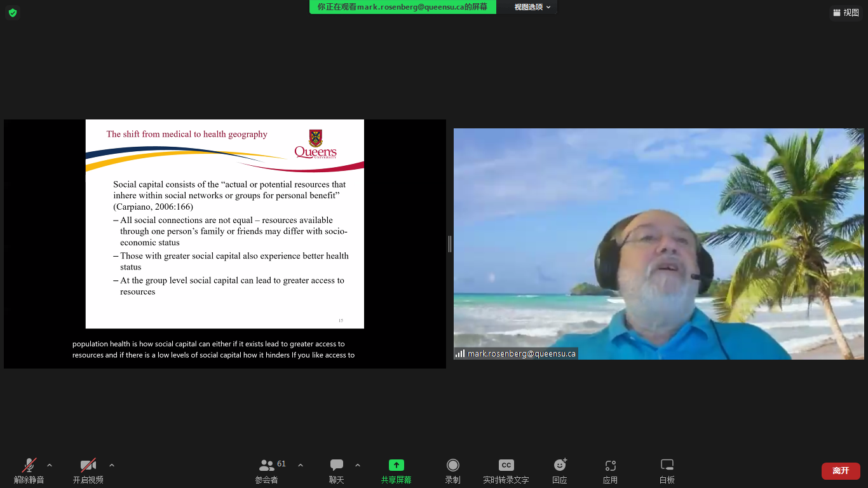Click the green encryption shield icon
The width and height of the screenshot is (868, 488).
tap(13, 13)
